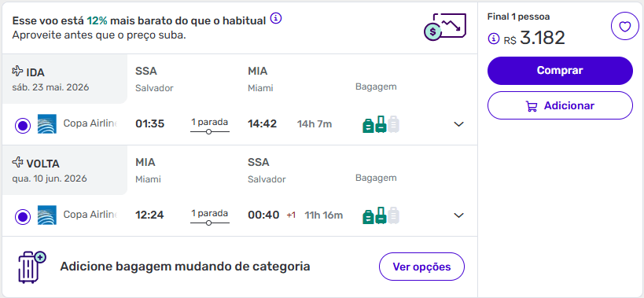Open info icon next to cheaper price notice
This screenshot has height=298, width=644.
point(277,19)
